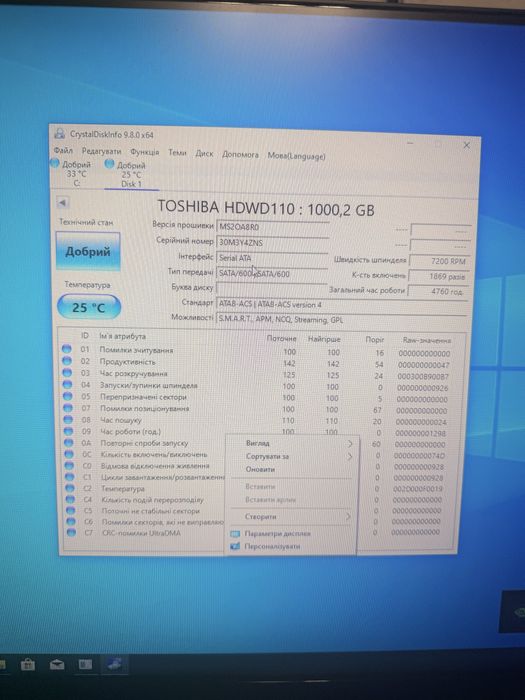Click the firmware field MS2OA8R0
525x700 pixels.
[272, 227]
